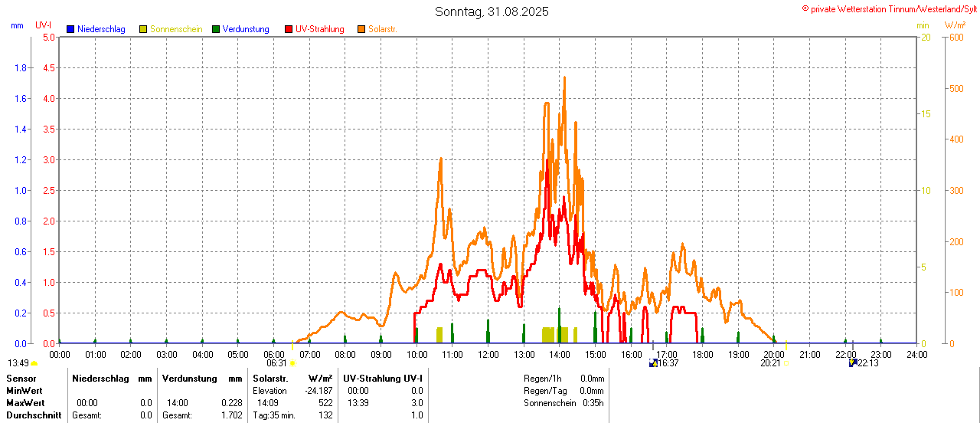
Task: Click the red UV-Strahlung legend square
Action: pyautogui.click(x=289, y=29)
